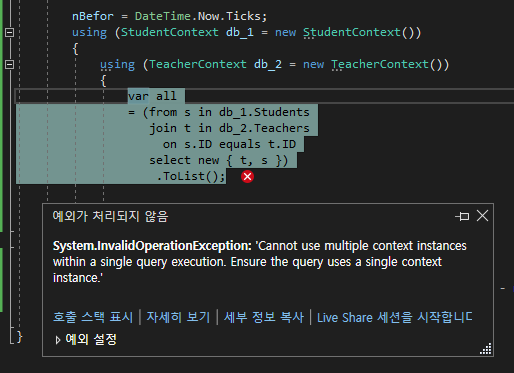Click the red exception error icon

(247, 177)
